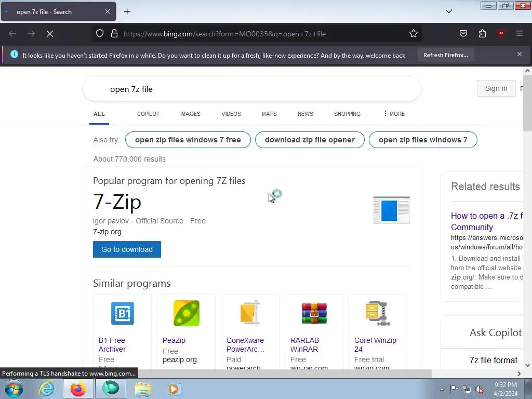Click the muted volume tray icon

pyautogui.click(x=480, y=390)
